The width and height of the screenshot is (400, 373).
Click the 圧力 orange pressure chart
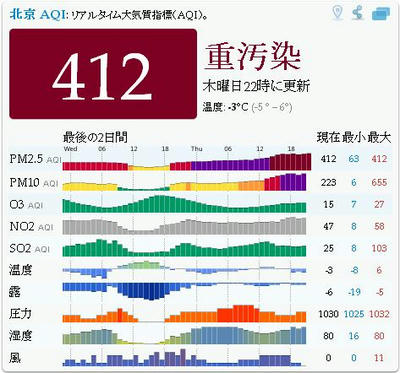[x=184, y=313]
